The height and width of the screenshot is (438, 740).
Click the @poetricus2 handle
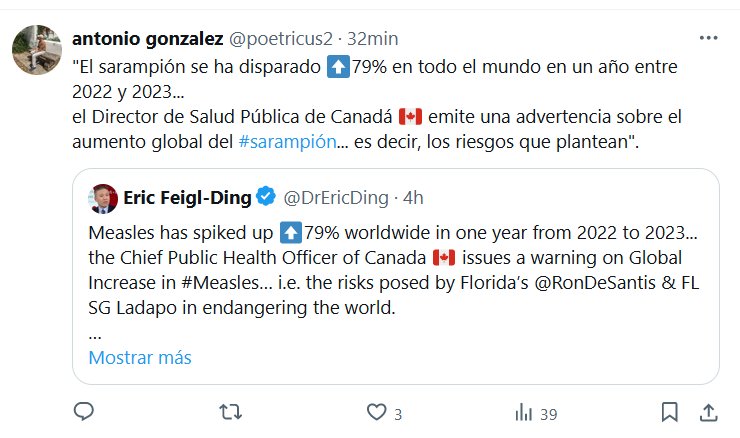point(283,39)
